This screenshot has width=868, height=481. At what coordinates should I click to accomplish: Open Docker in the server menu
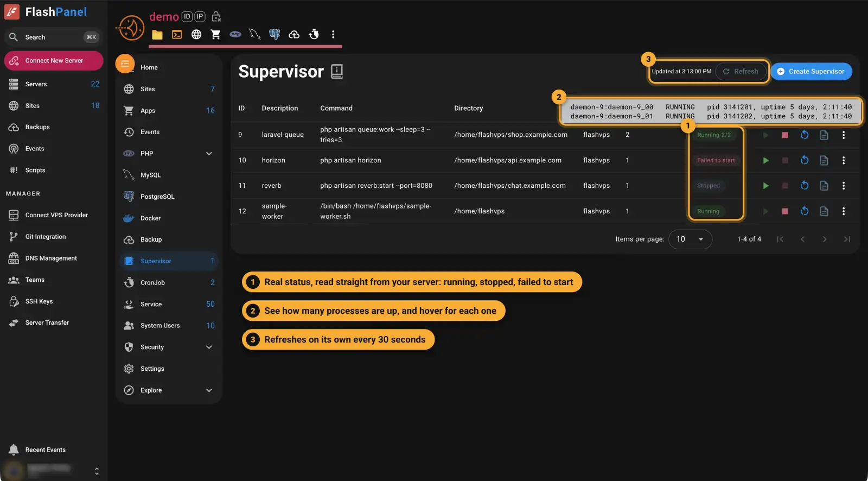point(169,218)
